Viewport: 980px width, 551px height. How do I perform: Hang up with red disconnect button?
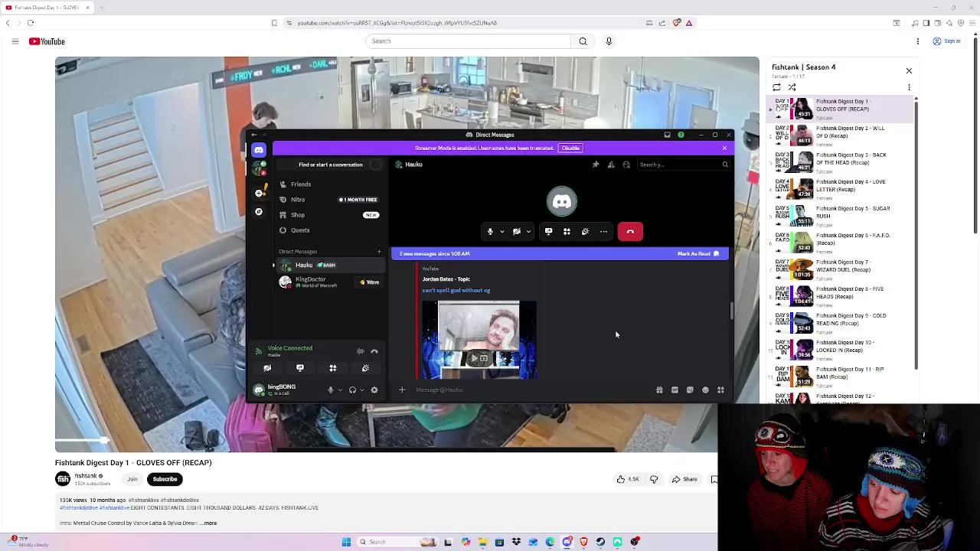pyautogui.click(x=630, y=232)
